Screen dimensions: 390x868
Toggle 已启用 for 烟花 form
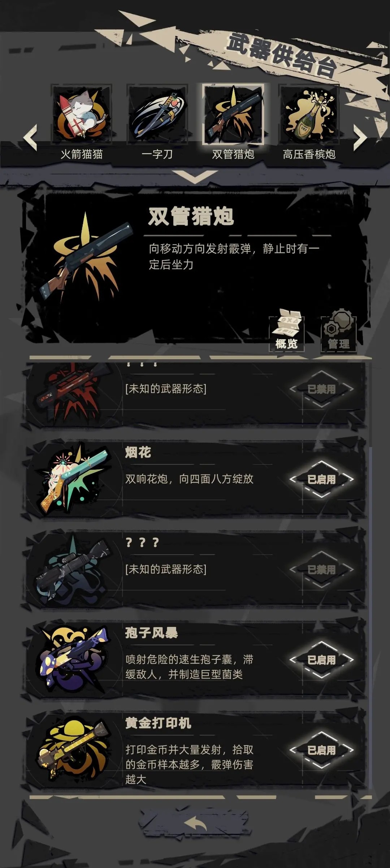[321, 479]
